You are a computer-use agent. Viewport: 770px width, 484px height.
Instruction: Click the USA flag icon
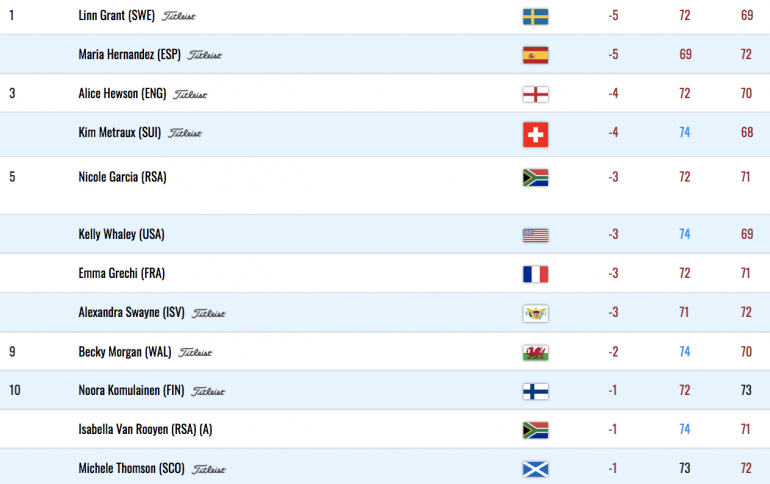pyautogui.click(x=535, y=235)
